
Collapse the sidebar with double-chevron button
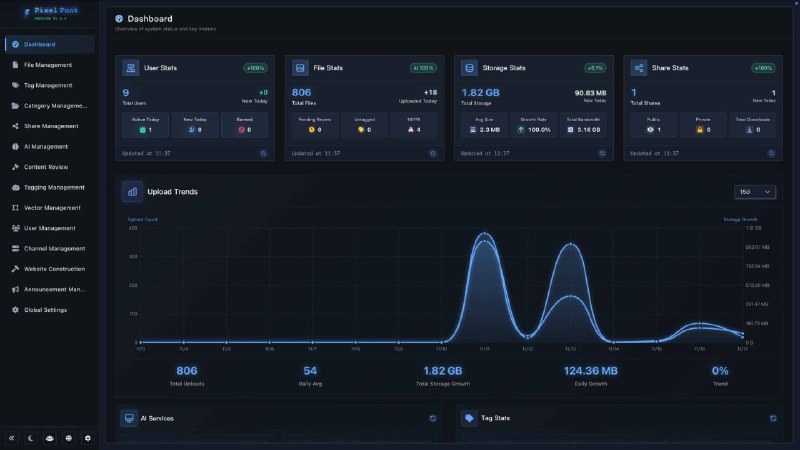13,438
